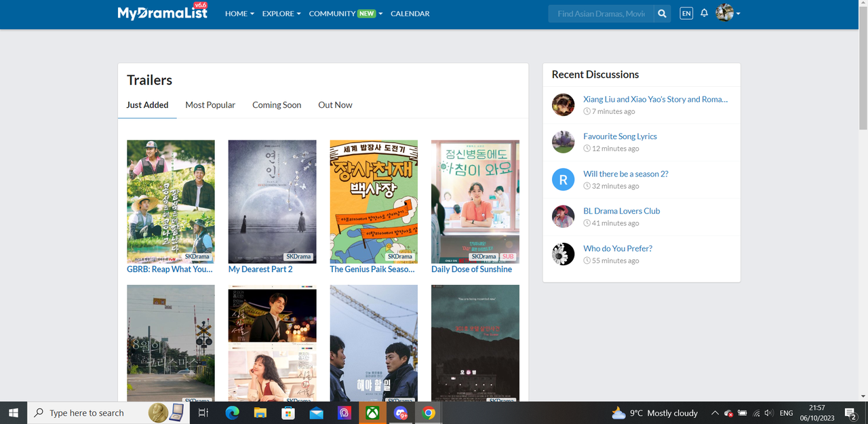Click the MyDramaList logo
The height and width of the screenshot is (424, 868).
(163, 12)
